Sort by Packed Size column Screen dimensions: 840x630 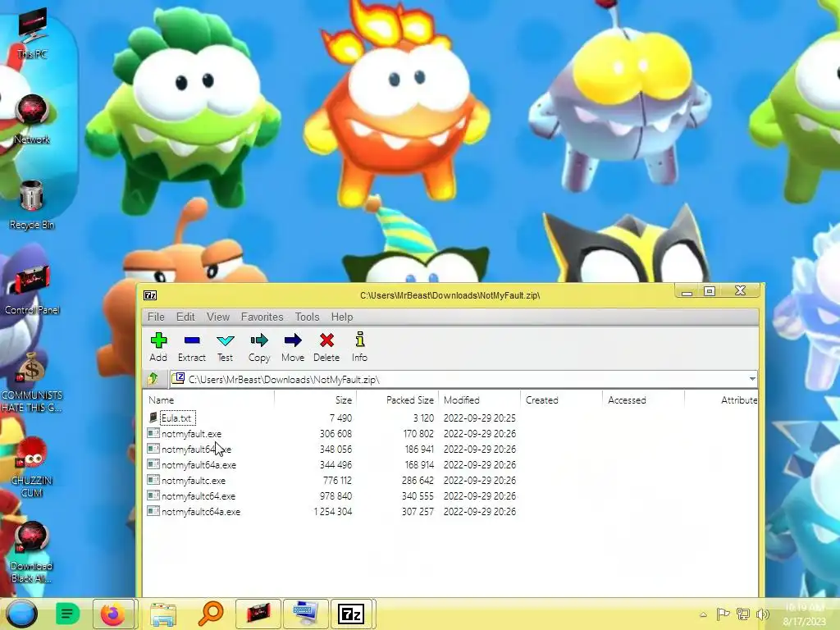pos(398,399)
